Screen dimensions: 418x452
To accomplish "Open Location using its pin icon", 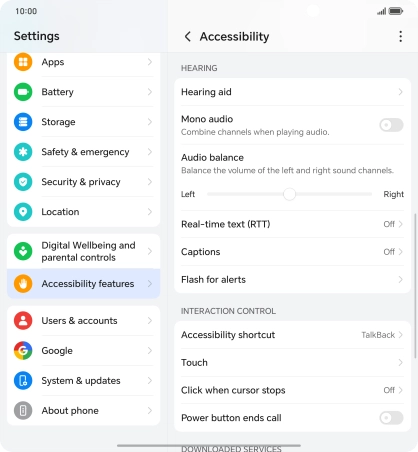I will (x=23, y=212).
